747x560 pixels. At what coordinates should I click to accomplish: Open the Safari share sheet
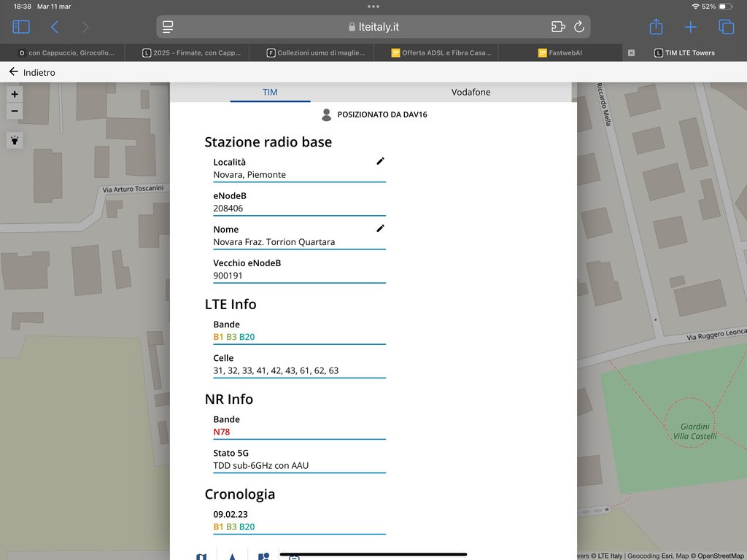point(656,27)
